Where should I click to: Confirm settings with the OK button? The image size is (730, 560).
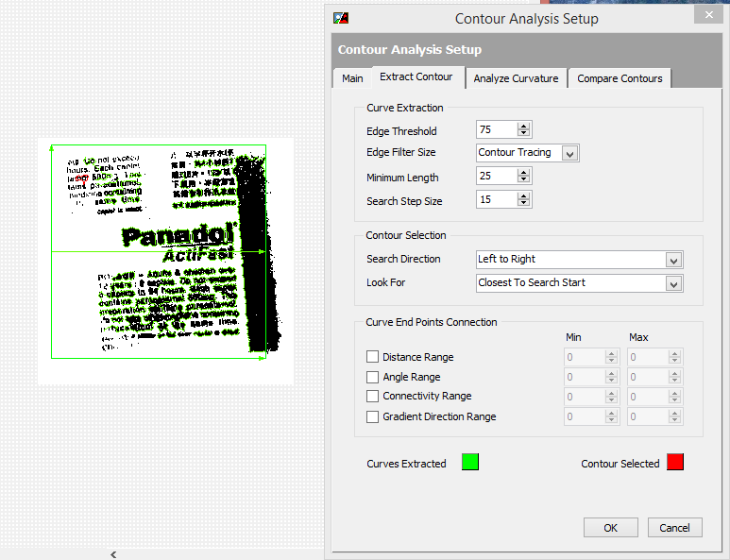[610, 528]
